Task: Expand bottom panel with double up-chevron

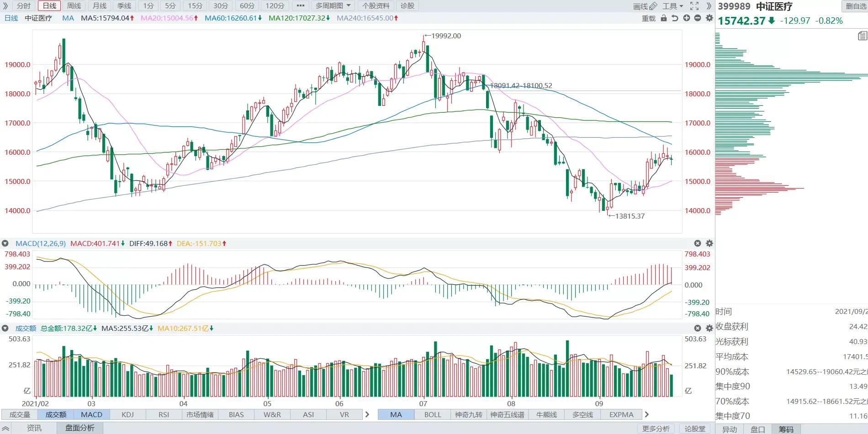Action: [x=5, y=428]
